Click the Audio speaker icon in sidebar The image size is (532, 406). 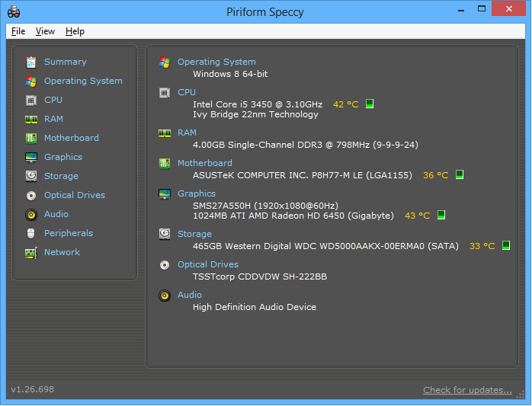click(x=31, y=214)
